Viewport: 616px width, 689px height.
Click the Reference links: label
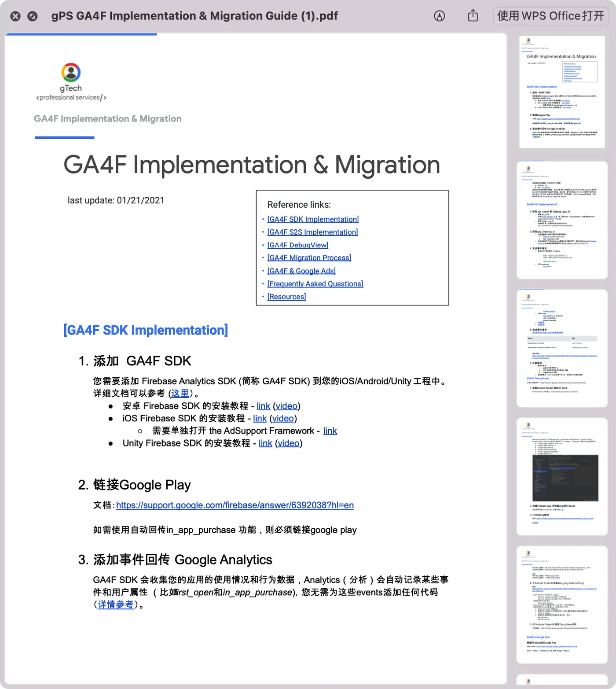coord(299,205)
